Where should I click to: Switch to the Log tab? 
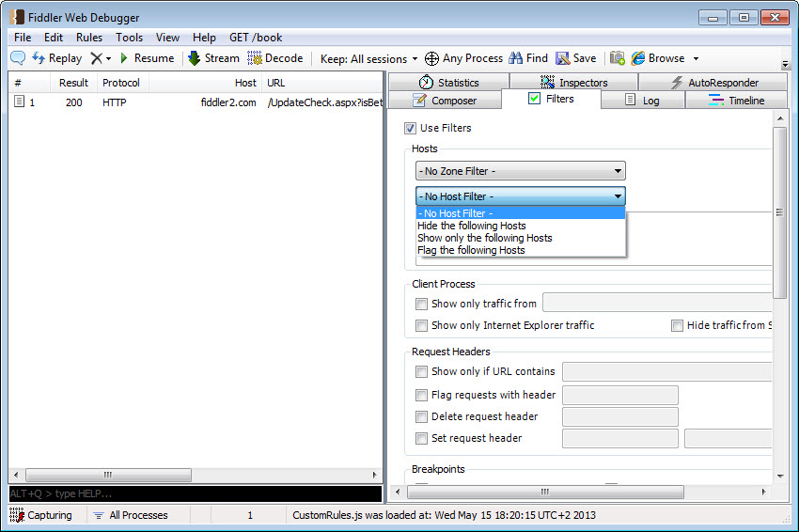pos(643,101)
